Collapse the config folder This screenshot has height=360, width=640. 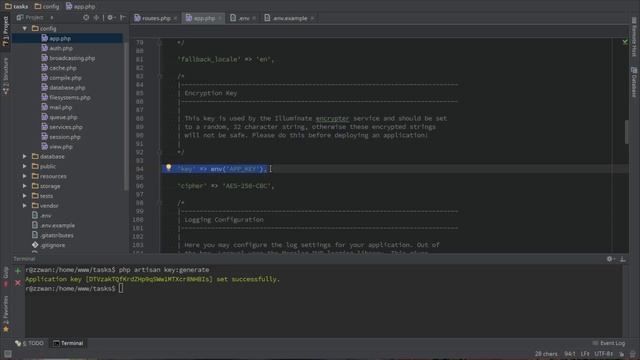[x=24, y=29]
